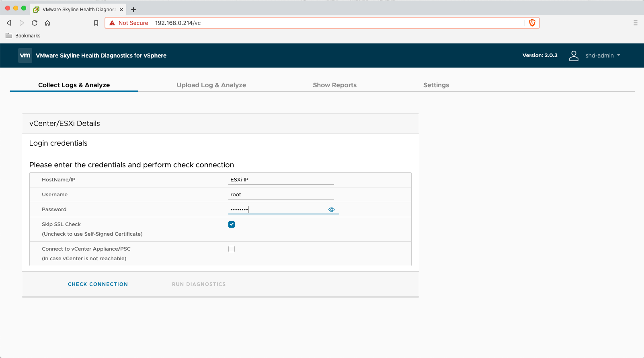Enable Connect to vCenter Appliance/PSC checkbox
644x358 pixels.
click(232, 249)
